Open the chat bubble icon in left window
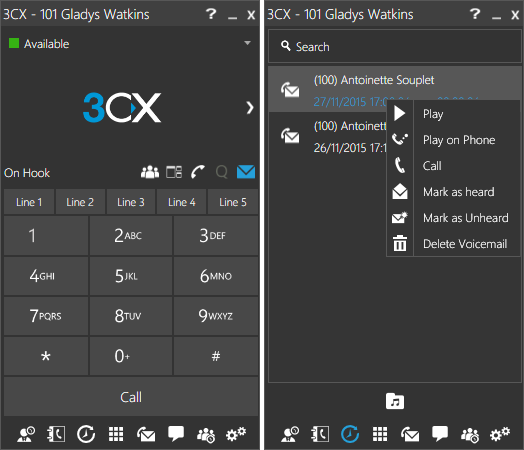 [176, 434]
